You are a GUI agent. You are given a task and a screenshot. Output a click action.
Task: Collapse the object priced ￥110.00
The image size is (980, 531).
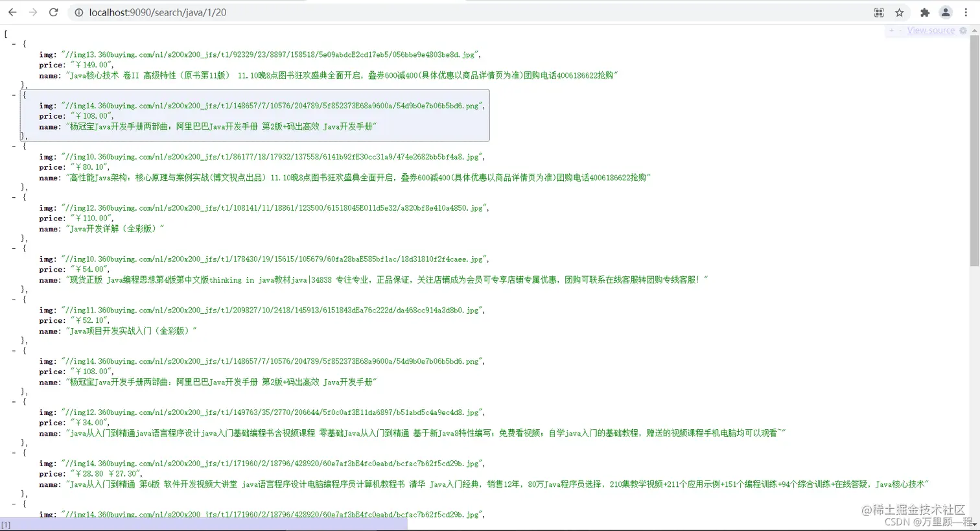14,198
